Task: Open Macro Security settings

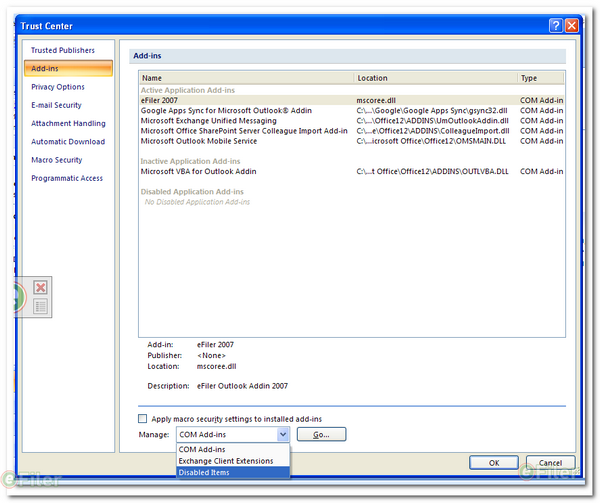Action: [x=57, y=160]
